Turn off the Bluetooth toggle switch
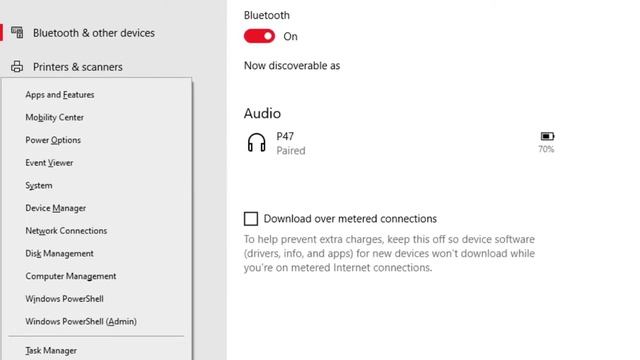The image size is (640, 360). tap(259, 36)
